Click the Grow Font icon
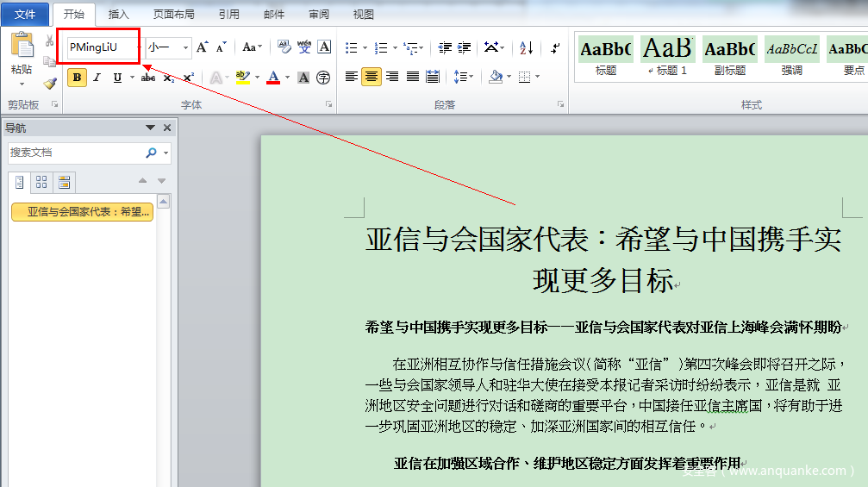Screen dimensions: 868x487 [x=202, y=47]
